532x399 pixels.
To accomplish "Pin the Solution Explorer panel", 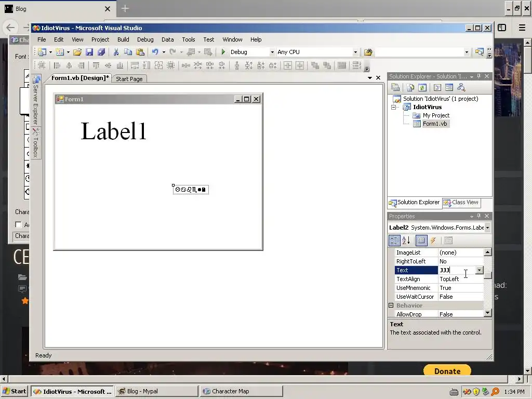I will [x=478, y=76].
